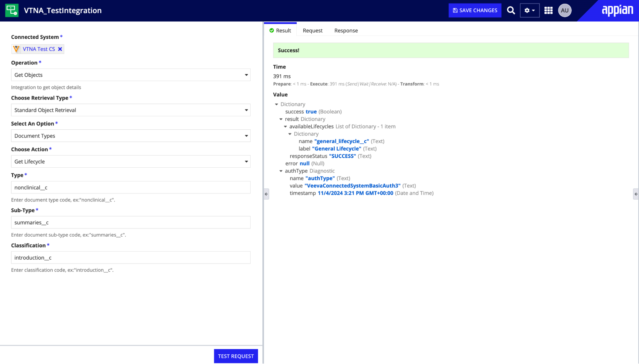The width and height of the screenshot is (639, 364).
Task: Collapse nested Dictionary under availableLifecycles
Action: [x=290, y=134]
